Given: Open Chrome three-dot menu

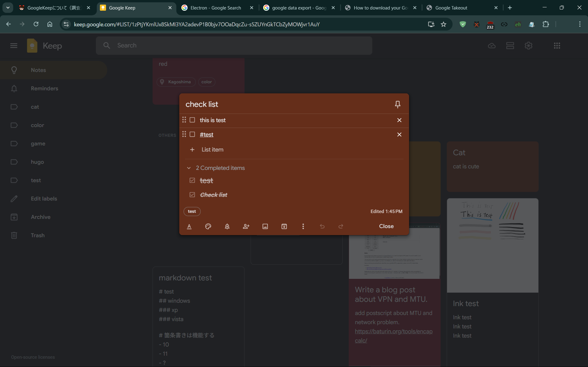Looking at the screenshot, I should pyautogui.click(x=580, y=24).
